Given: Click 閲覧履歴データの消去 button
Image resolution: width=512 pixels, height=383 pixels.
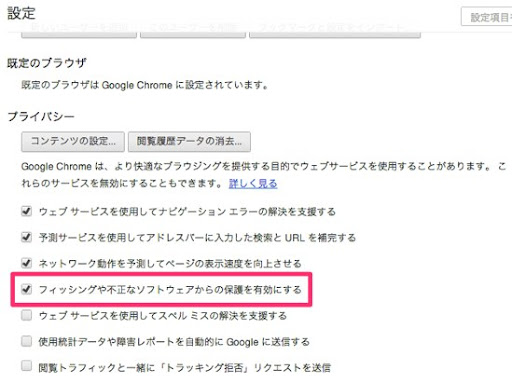Looking at the screenshot, I should (x=189, y=141).
